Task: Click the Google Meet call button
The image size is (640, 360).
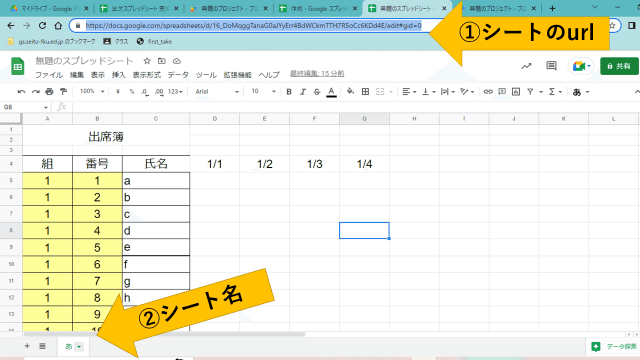Action: [581, 66]
